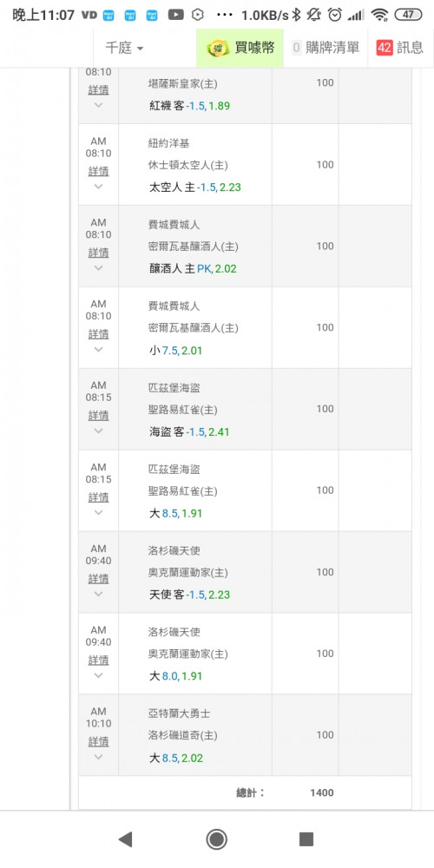The image size is (434, 868).
Task: Tap the gold coin icon beside 買噱幣
Action: (218, 48)
